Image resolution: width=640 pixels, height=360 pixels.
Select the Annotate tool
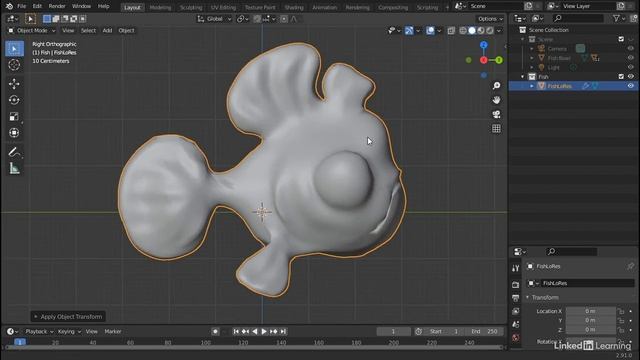[14, 152]
